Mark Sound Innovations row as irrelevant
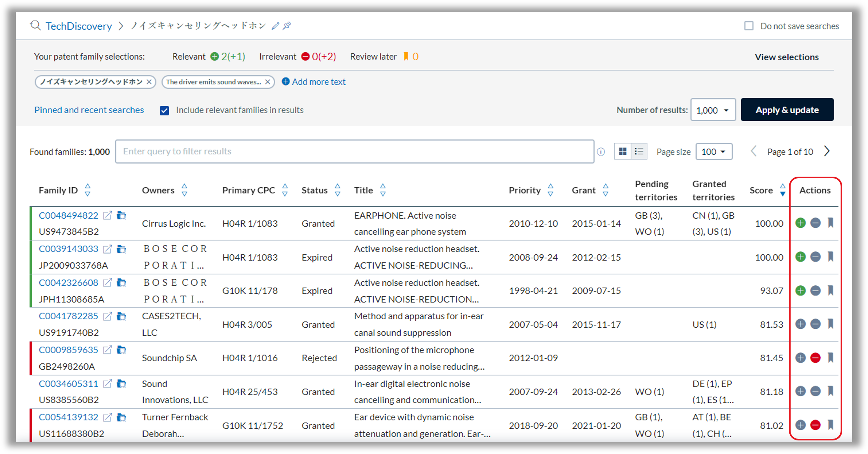 pyautogui.click(x=815, y=391)
